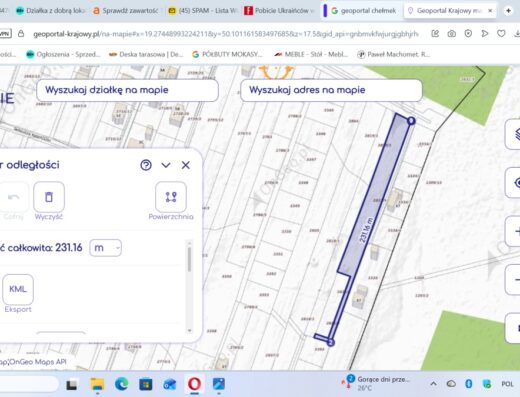
Task: Open the unit dropdown showing m
Action: (105, 248)
